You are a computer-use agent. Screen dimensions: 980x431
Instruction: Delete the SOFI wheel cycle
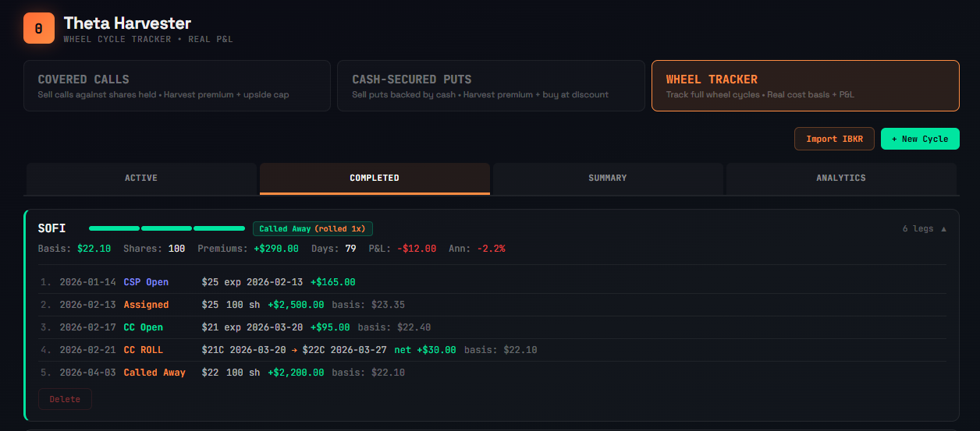coord(65,399)
